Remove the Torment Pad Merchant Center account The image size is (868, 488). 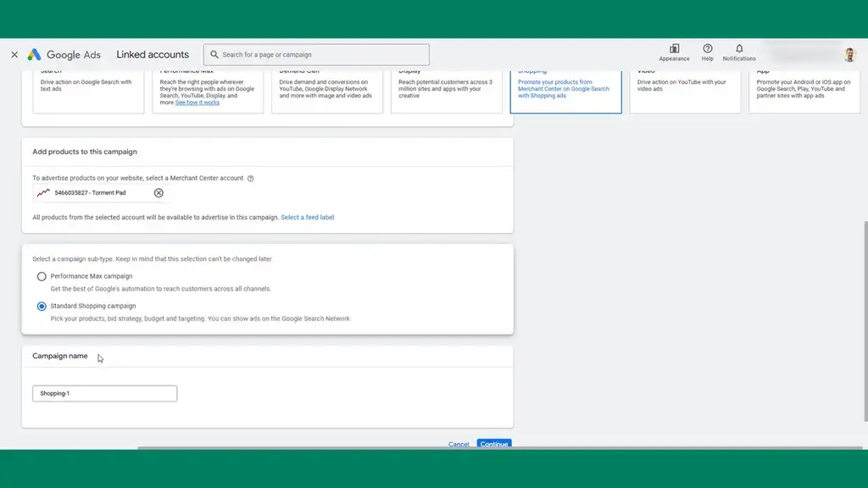point(159,193)
